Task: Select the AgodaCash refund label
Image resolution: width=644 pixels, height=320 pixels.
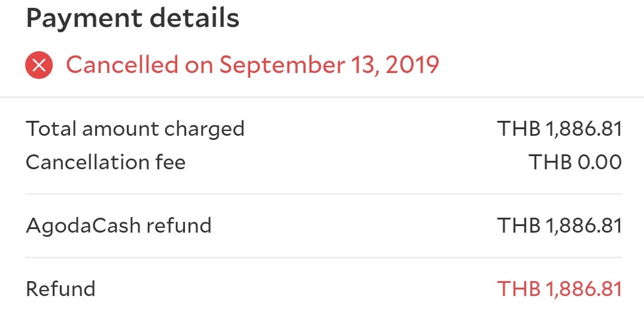Action: click(x=119, y=226)
